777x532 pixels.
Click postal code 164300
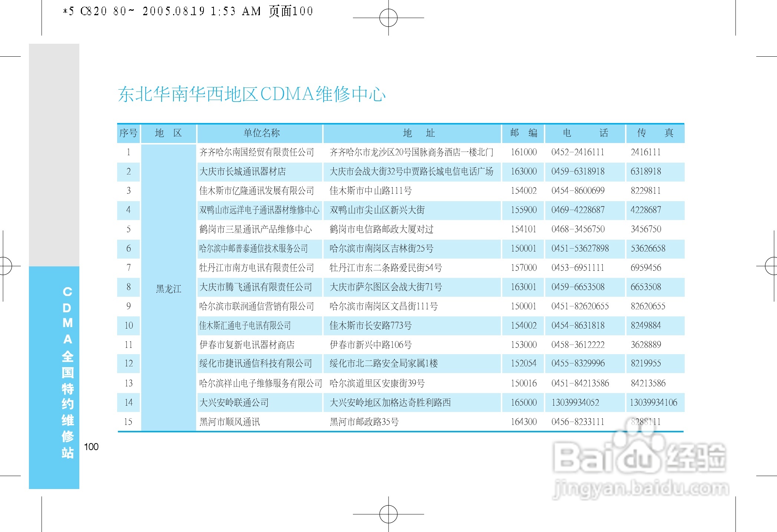523,422
